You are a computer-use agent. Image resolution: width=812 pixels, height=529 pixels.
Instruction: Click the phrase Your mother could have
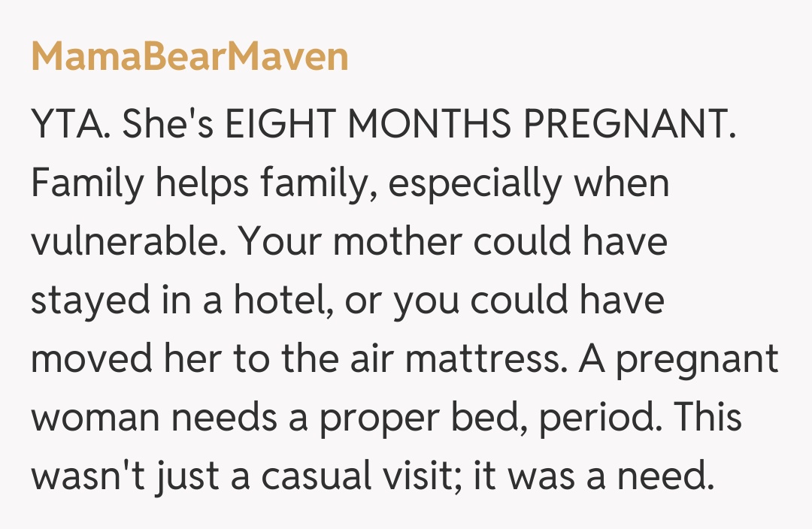click(453, 243)
